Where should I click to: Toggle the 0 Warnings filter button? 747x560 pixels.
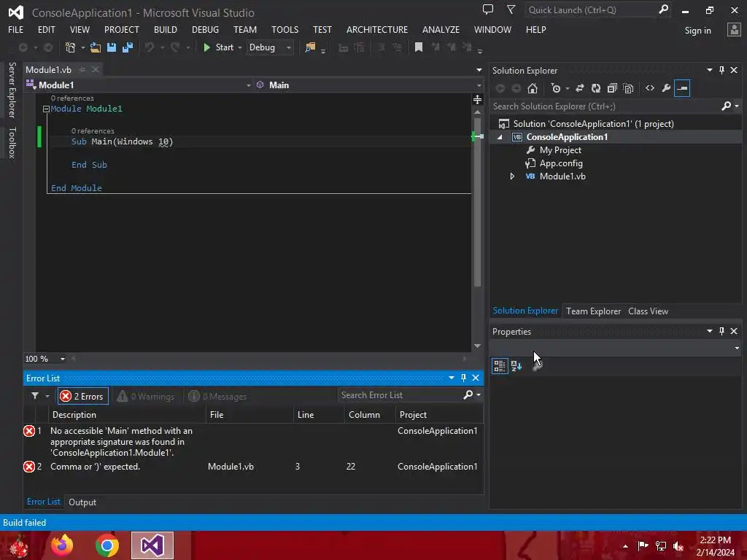[146, 396]
